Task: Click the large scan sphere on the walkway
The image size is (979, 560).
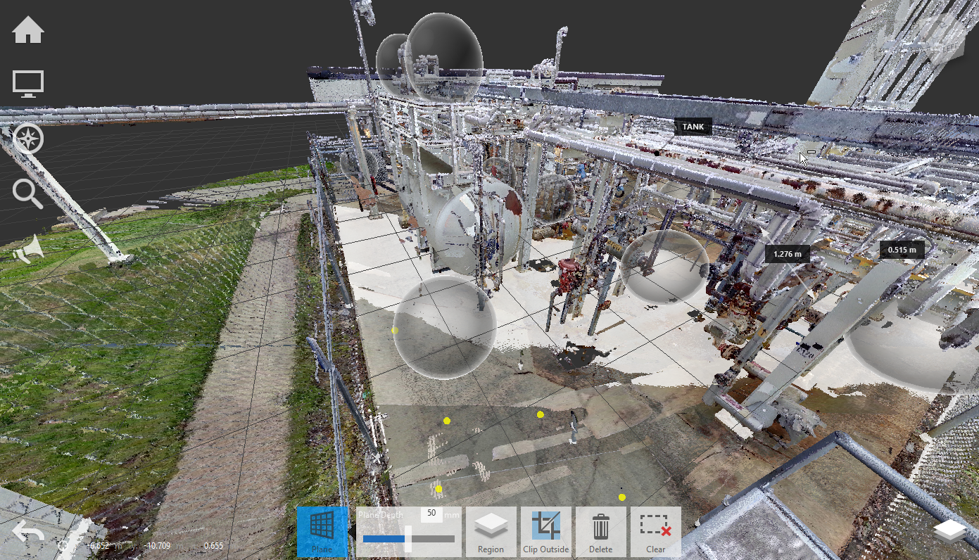Action: (444, 327)
